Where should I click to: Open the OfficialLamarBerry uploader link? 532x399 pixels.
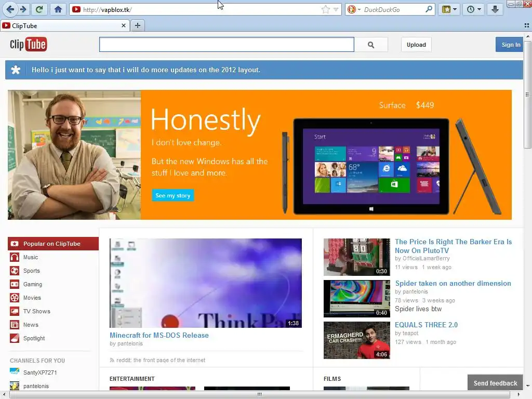(x=426, y=259)
